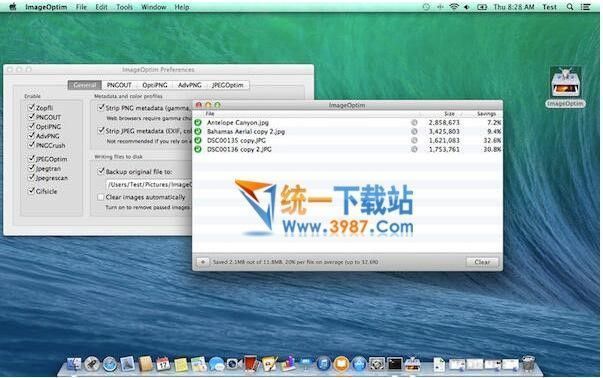Open the ImageOptim desktop icon

pyautogui.click(x=565, y=87)
